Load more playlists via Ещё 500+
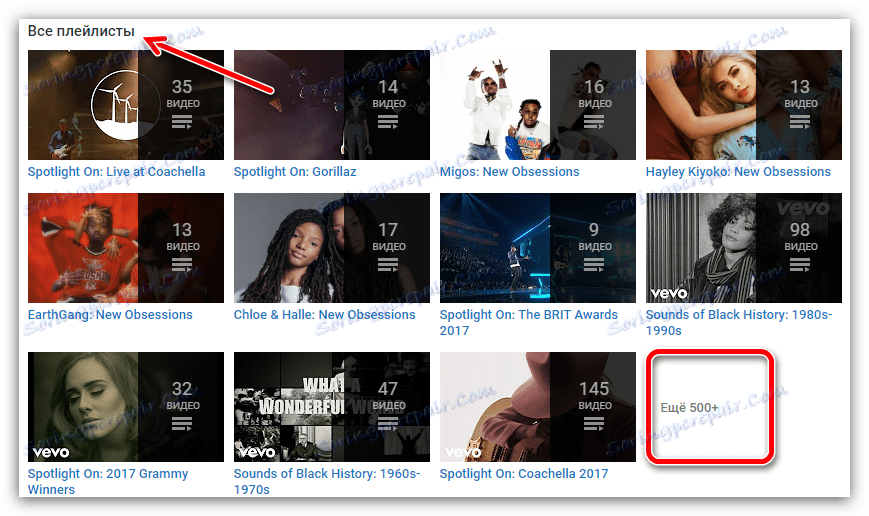The image size is (869, 516). point(689,408)
